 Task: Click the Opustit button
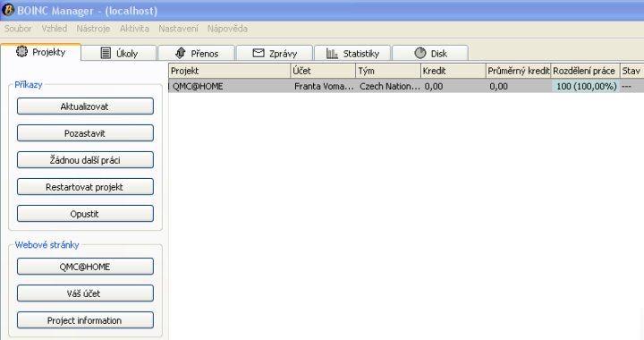click(x=85, y=214)
